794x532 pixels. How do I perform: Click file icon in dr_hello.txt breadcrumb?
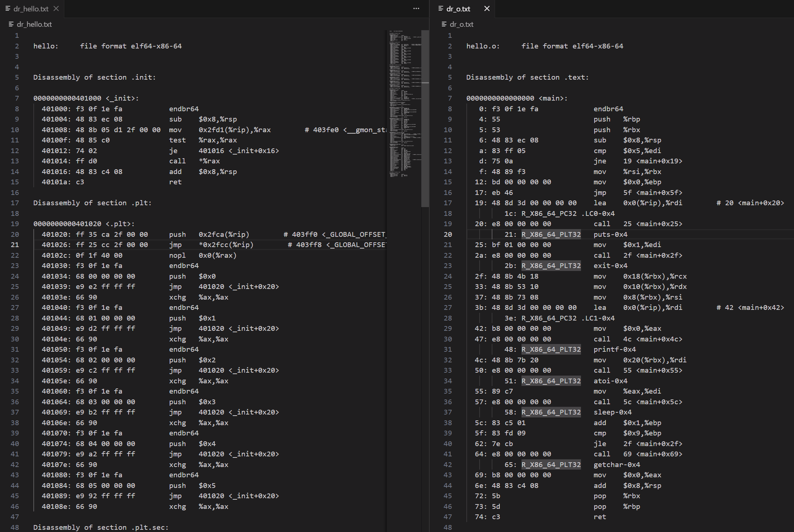pos(11,24)
